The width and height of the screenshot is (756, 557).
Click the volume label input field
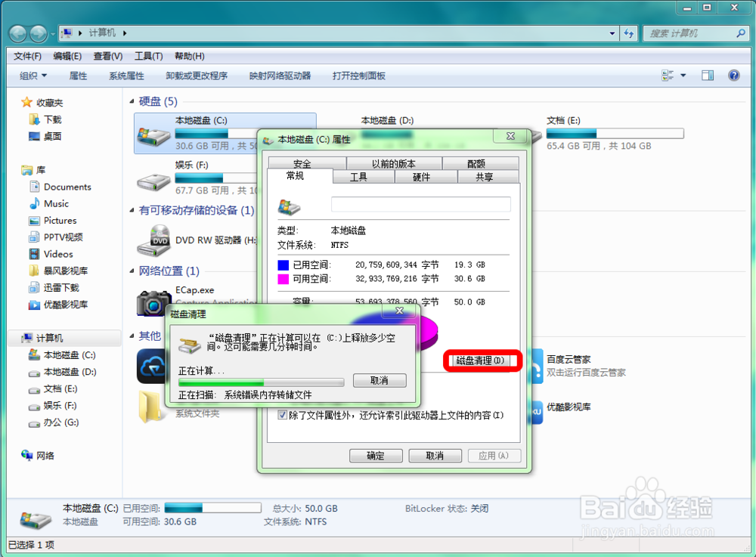(420, 204)
